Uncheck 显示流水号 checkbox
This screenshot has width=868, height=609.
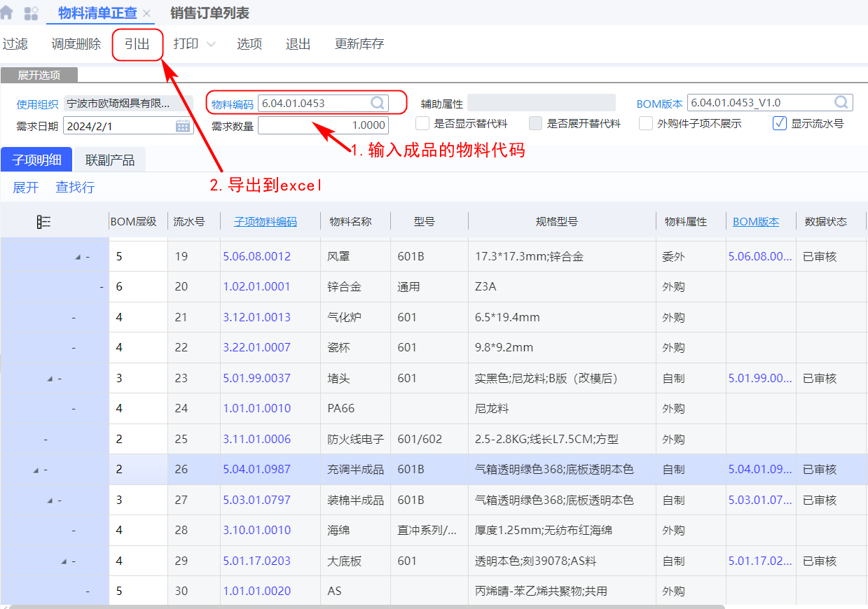[780, 124]
